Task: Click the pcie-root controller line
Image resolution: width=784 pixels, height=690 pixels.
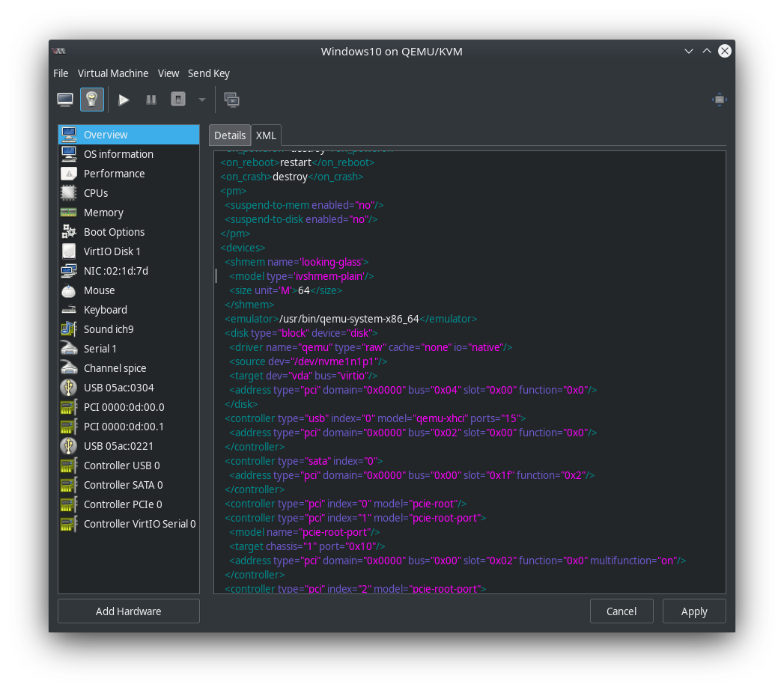Action: pos(345,504)
